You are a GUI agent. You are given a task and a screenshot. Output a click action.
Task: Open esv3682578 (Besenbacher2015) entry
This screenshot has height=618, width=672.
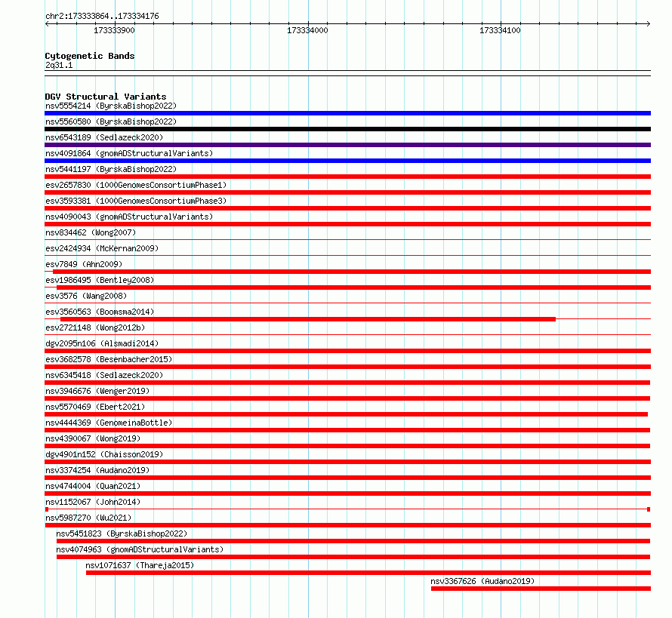pos(109,359)
